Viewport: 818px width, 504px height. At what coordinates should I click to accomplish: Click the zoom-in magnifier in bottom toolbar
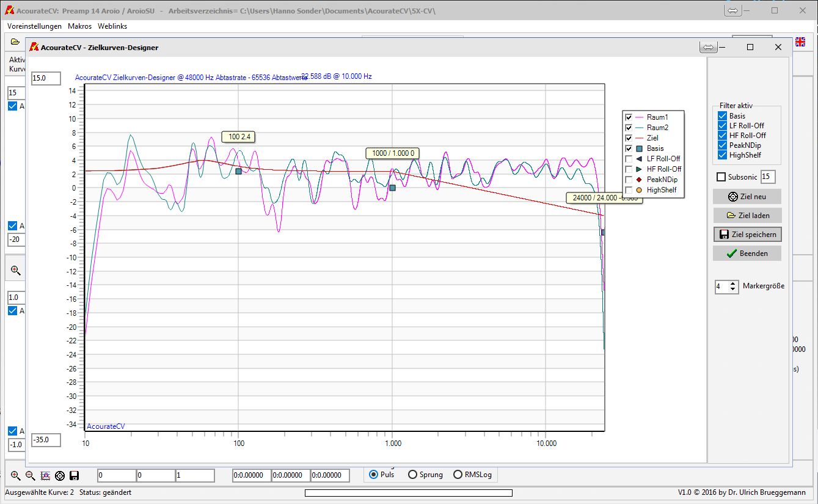pos(15,475)
